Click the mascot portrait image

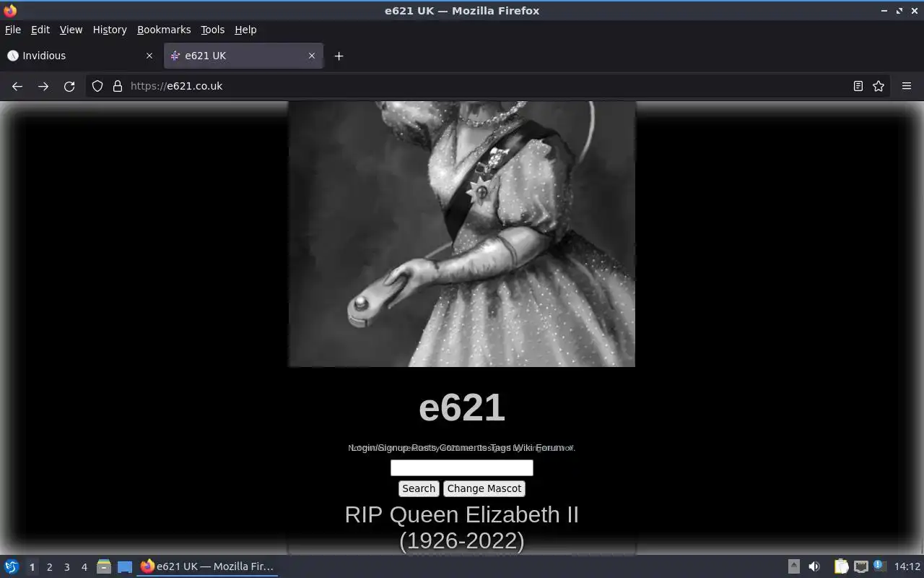462,233
